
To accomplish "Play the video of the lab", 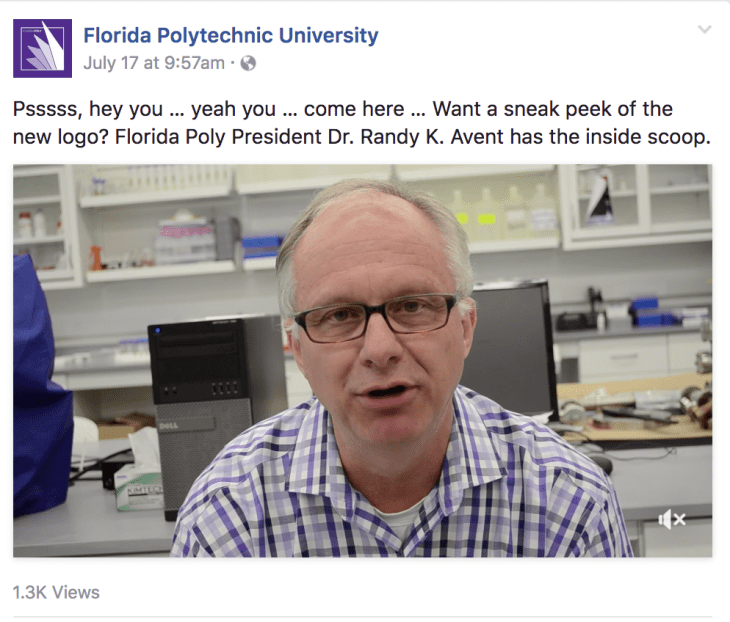I will (x=363, y=361).
